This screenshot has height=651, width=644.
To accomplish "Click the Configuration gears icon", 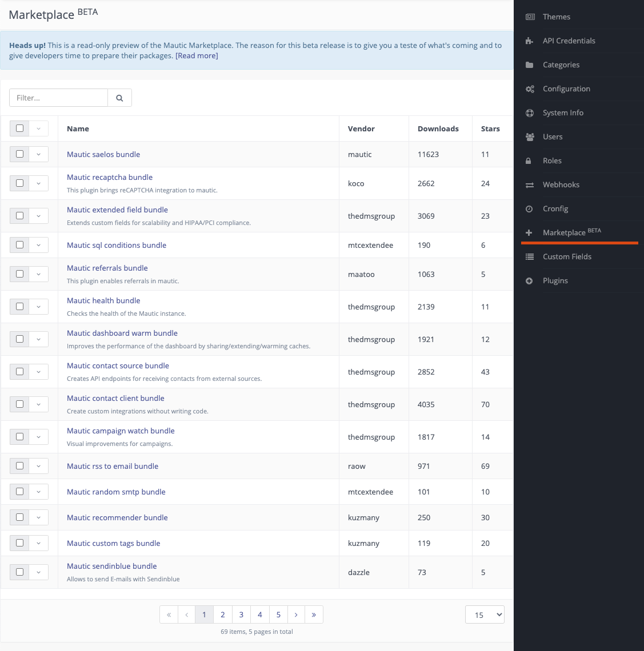I will [530, 89].
